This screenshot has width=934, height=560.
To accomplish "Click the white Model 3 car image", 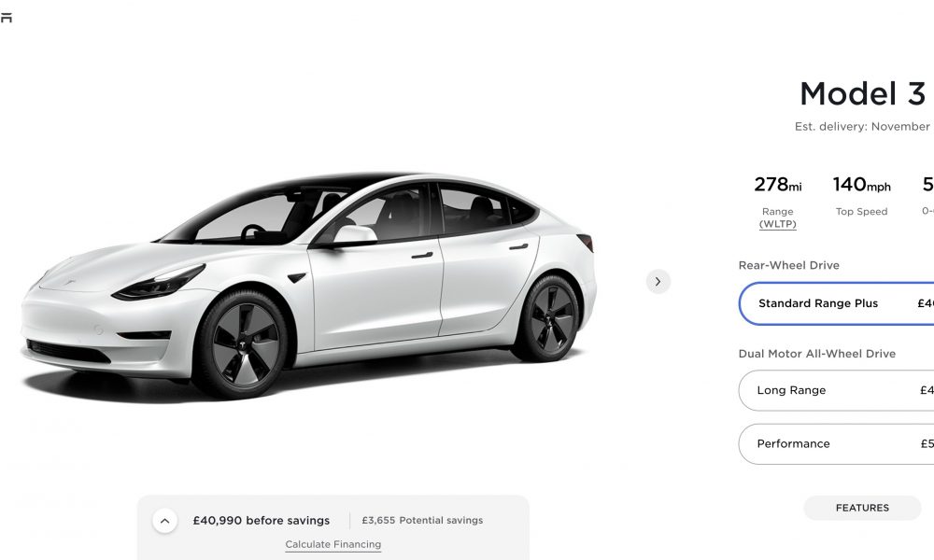I will pos(308,285).
